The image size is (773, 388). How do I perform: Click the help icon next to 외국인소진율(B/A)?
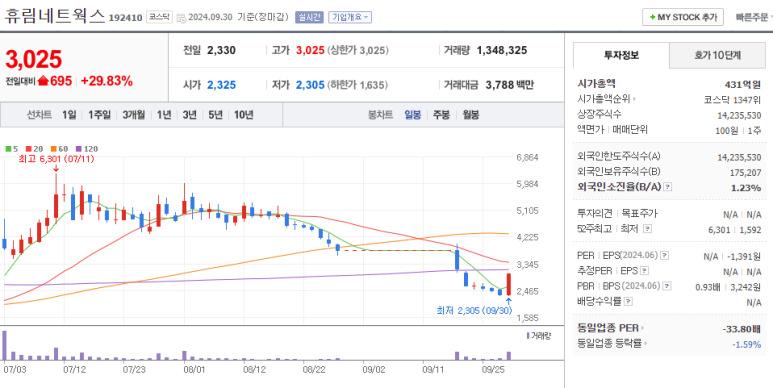pos(668,187)
